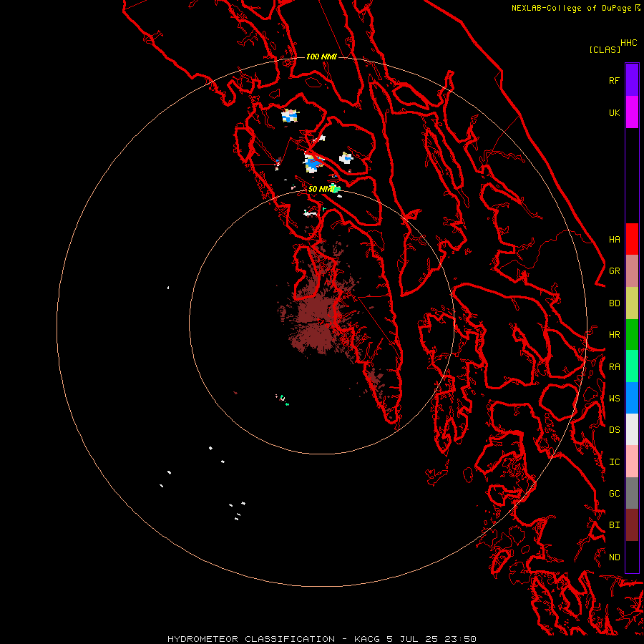Click the HR legend label
Viewport: 644px width, 644px height.
tap(615, 335)
